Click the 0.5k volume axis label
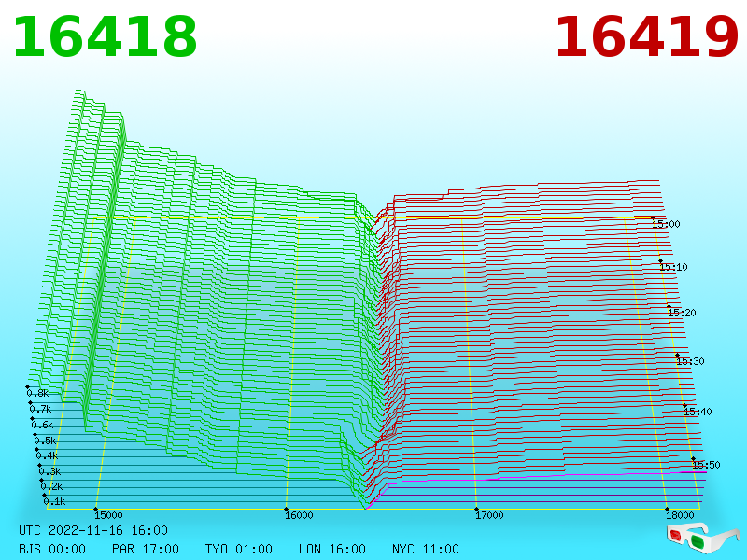The image size is (747, 560). coord(45,441)
